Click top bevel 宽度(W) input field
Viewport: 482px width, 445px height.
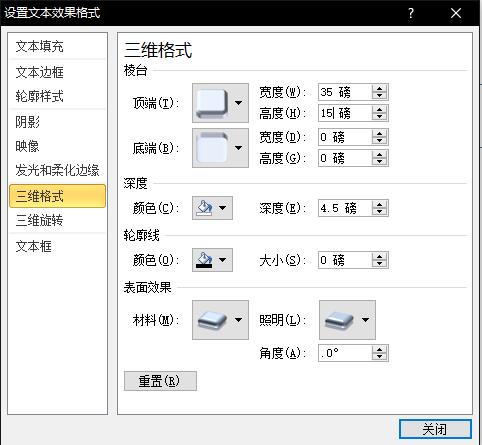345,92
